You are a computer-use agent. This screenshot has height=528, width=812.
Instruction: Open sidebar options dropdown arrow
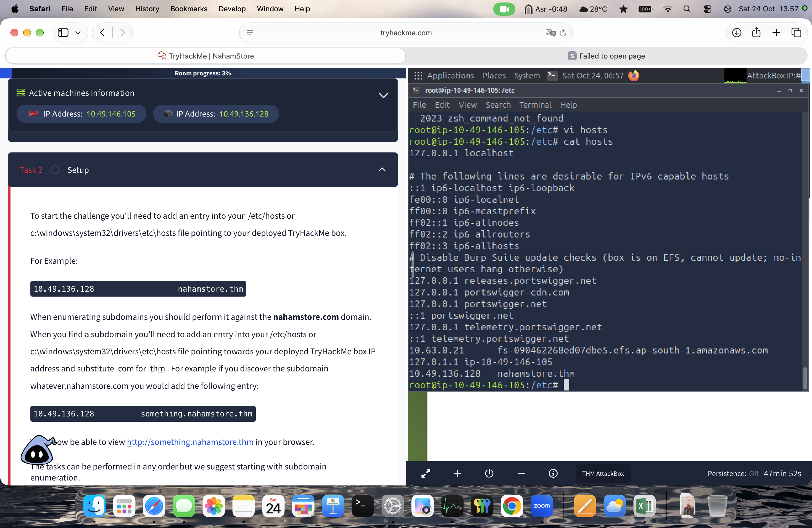click(78, 33)
